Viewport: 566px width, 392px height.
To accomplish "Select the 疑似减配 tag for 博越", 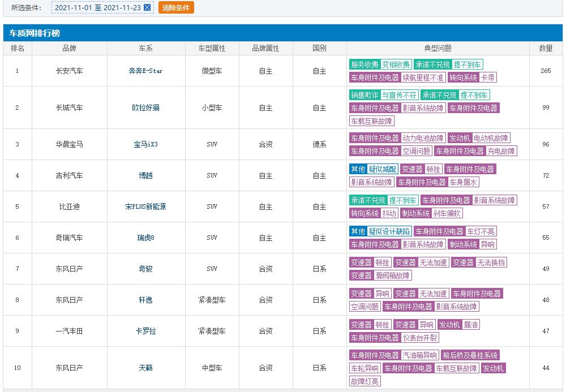I will pyautogui.click(x=382, y=169).
